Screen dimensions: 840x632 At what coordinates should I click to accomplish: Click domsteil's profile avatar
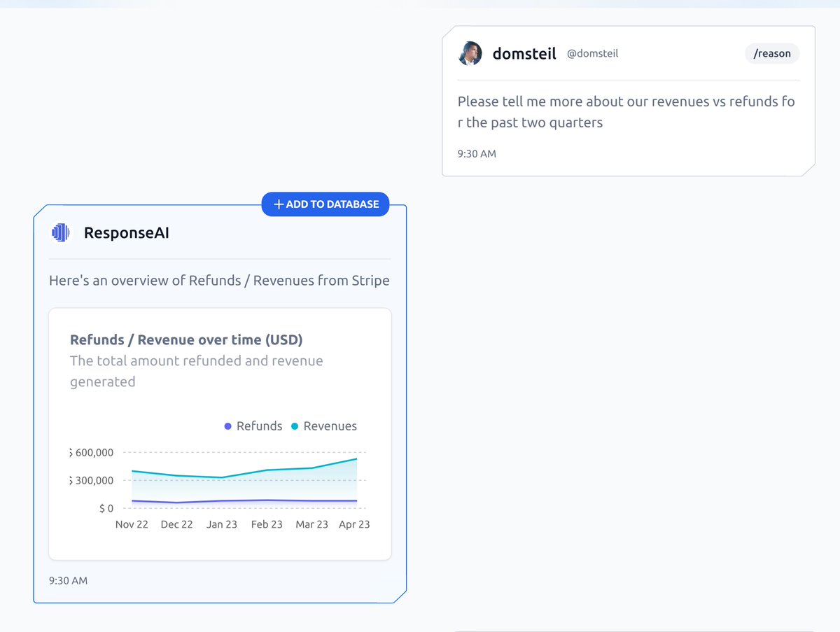pyautogui.click(x=470, y=53)
